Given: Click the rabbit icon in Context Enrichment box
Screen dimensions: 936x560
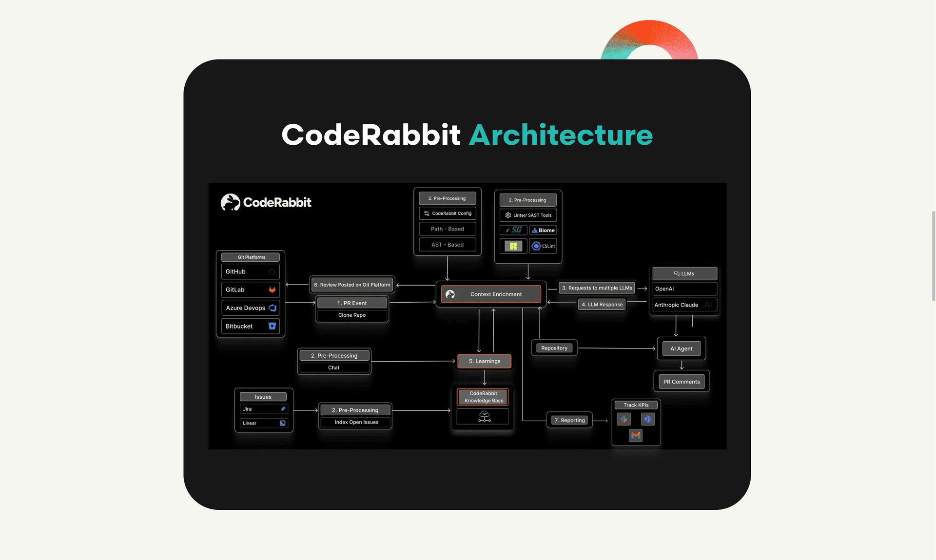Looking at the screenshot, I should pyautogui.click(x=450, y=294).
